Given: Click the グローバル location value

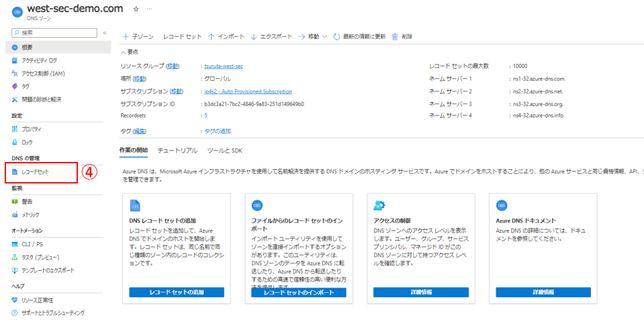Looking at the screenshot, I should click(x=218, y=79).
